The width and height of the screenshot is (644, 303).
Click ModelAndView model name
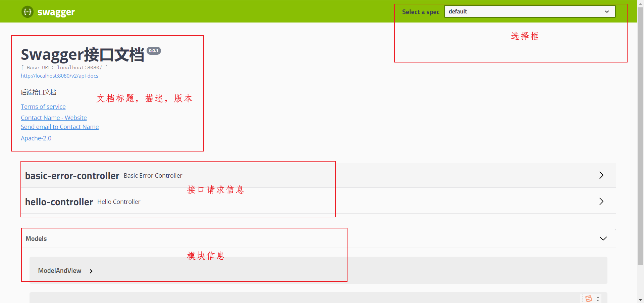coord(60,270)
